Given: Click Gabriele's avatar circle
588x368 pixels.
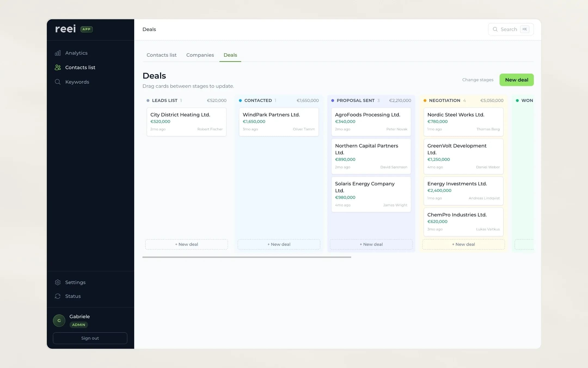Looking at the screenshot, I should [59, 321].
